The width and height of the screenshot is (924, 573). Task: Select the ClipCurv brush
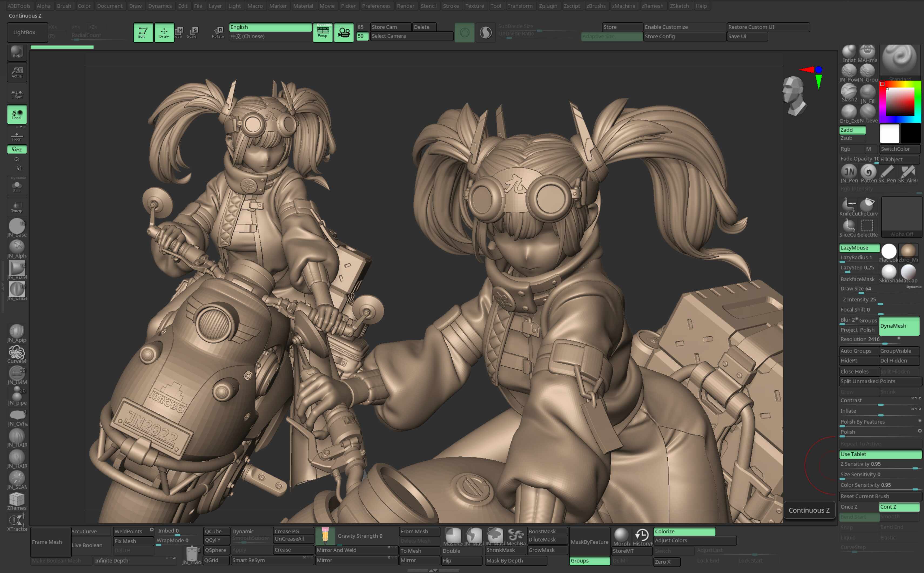[x=867, y=207]
